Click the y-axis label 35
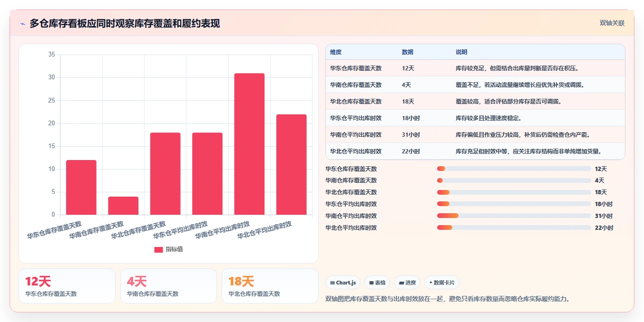 point(51,55)
